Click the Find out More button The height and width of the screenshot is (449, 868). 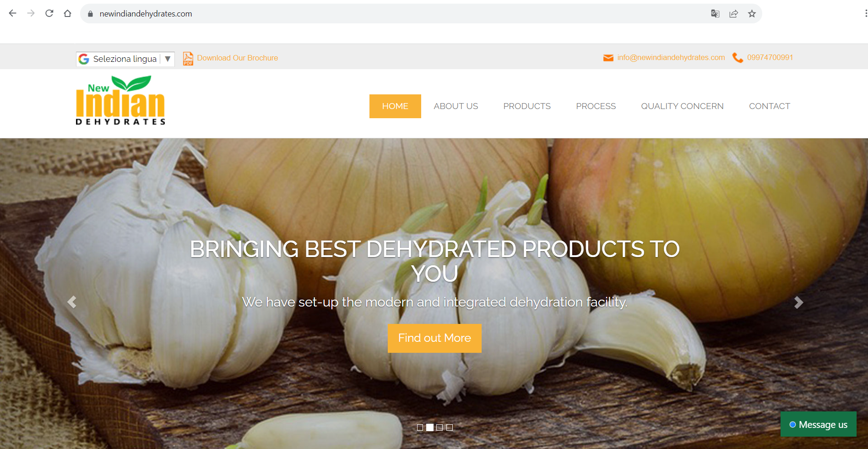(x=434, y=338)
